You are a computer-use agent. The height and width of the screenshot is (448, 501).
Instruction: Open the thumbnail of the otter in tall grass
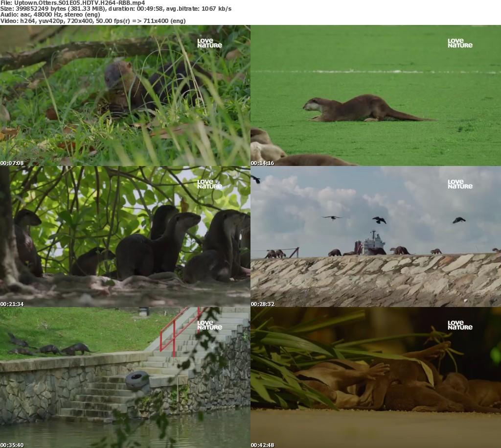pos(125,95)
